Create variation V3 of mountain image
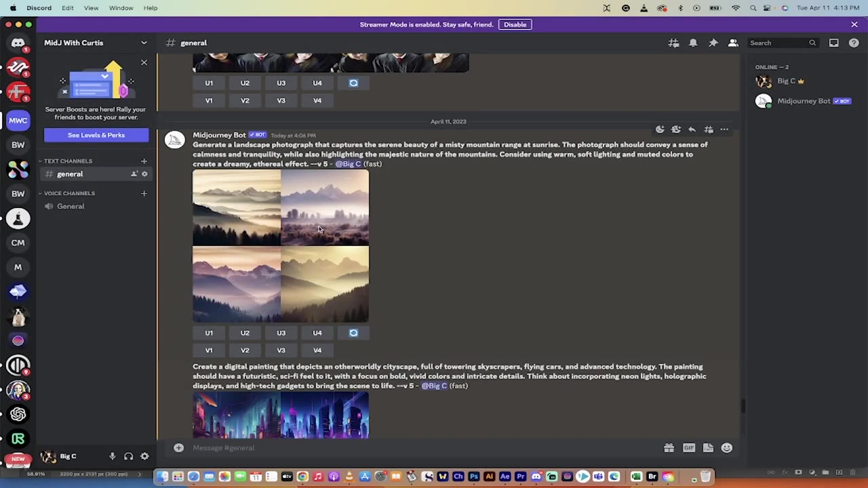This screenshot has height=488, width=868. coord(281,350)
